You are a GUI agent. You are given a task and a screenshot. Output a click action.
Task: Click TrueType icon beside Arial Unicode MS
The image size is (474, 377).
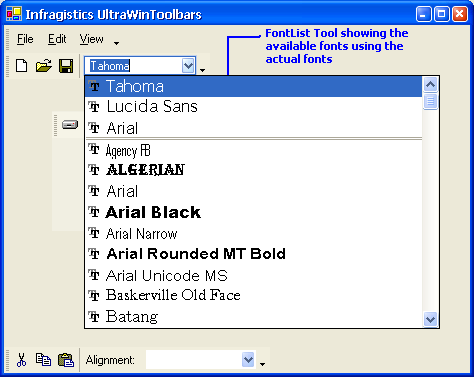(94, 275)
